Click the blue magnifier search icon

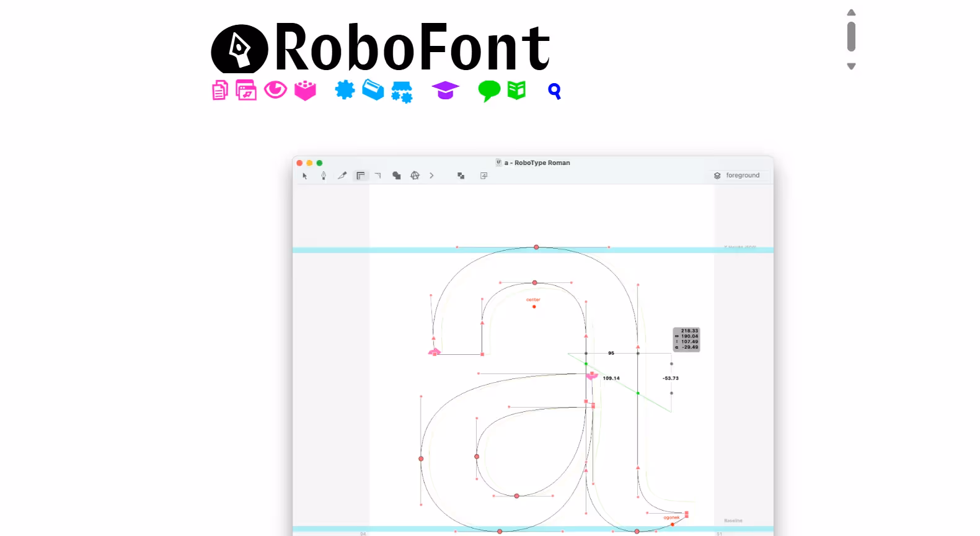555,92
